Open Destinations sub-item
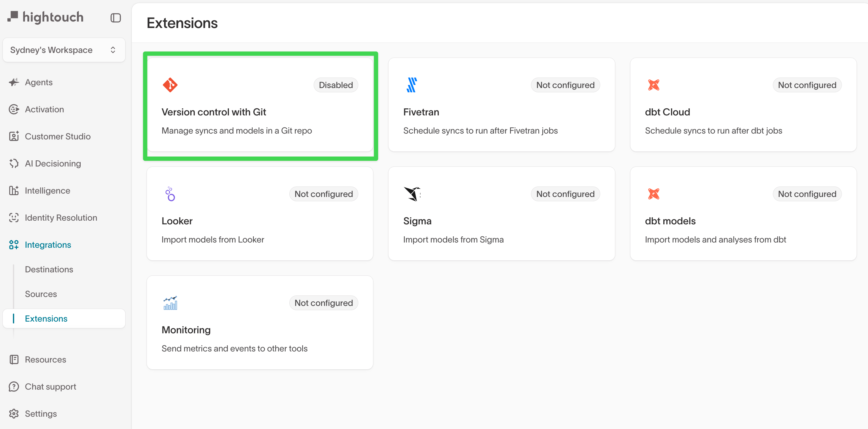Image resolution: width=868 pixels, height=429 pixels. coord(49,269)
